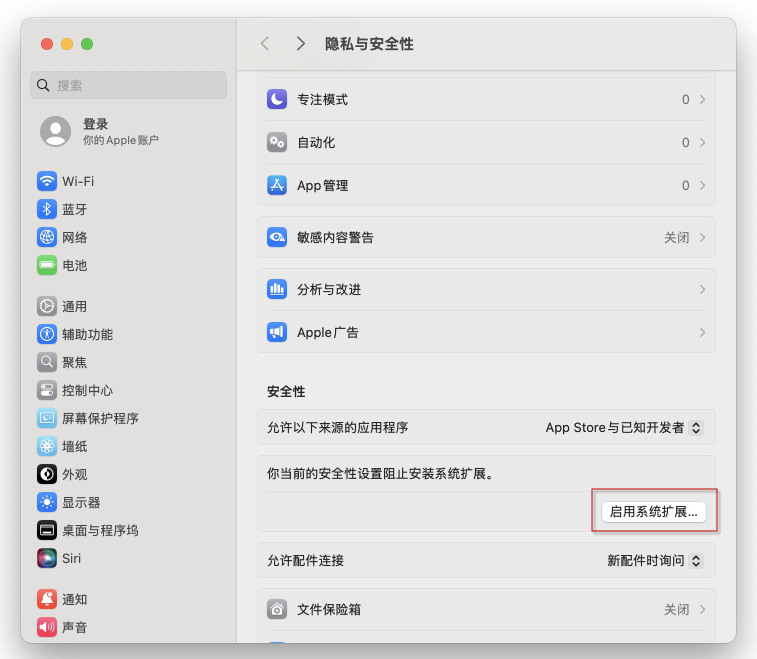Open the 外观 appearance icon
The image size is (757, 659).
pyautogui.click(x=47, y=475)
